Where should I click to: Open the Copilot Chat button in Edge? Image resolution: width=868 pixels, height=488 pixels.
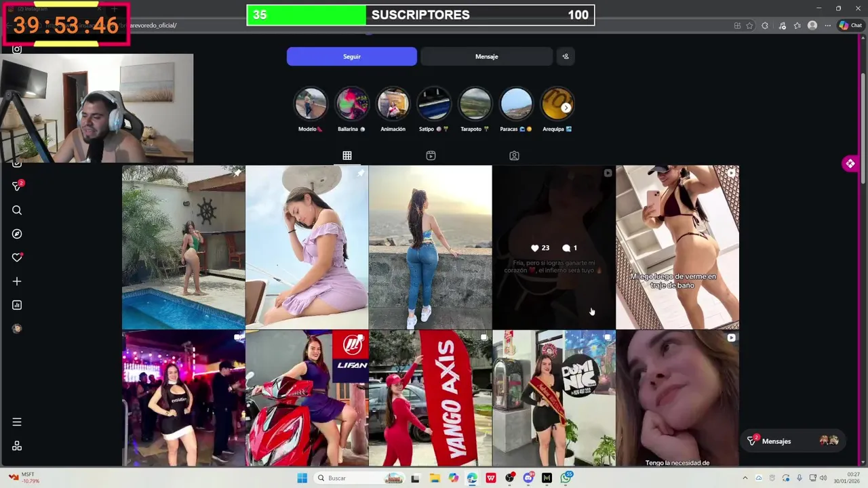850,25
